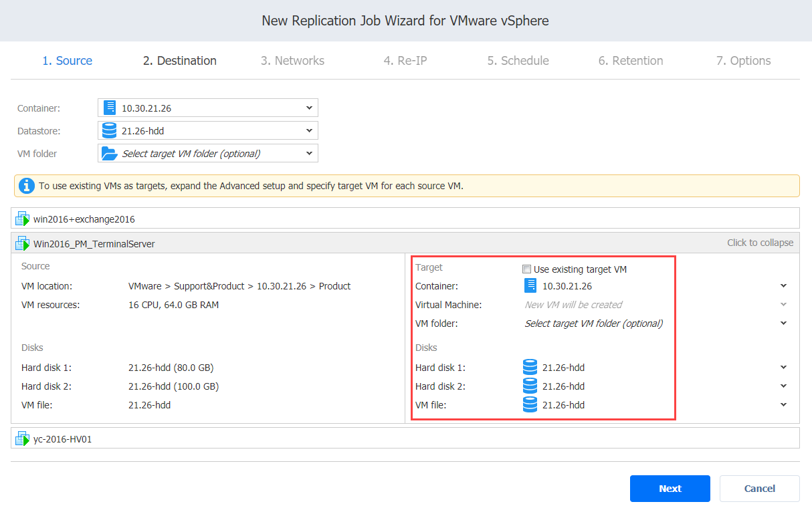
Task: Click source 21.26-hdd (80.0 GB) value
Action: pos(171,368)
